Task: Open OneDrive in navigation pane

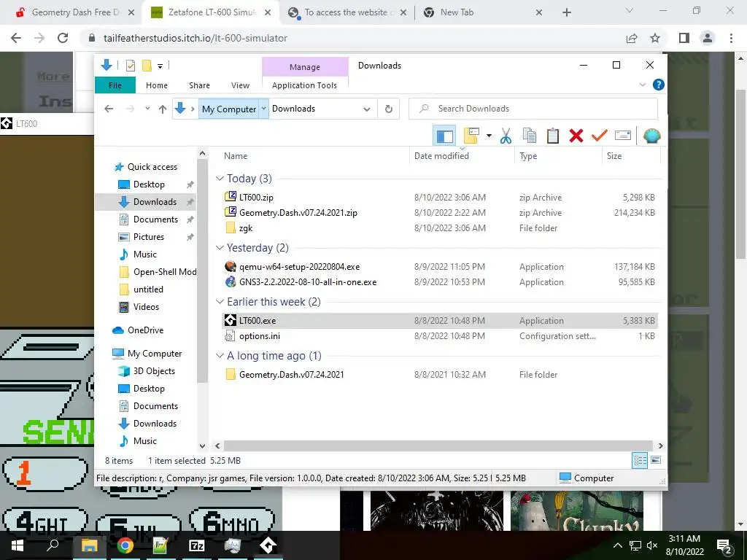Action: tap(145, 330)
